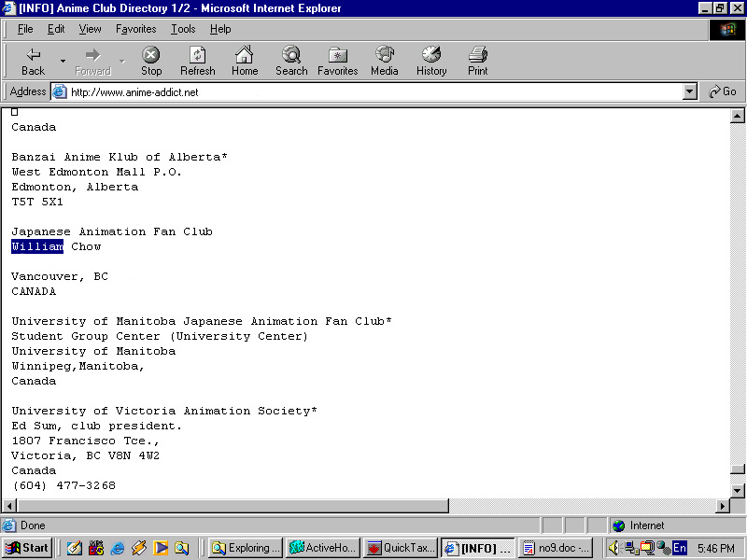
Task: Click the [INFO] taskbar button
Action: [x=478, y=548]
